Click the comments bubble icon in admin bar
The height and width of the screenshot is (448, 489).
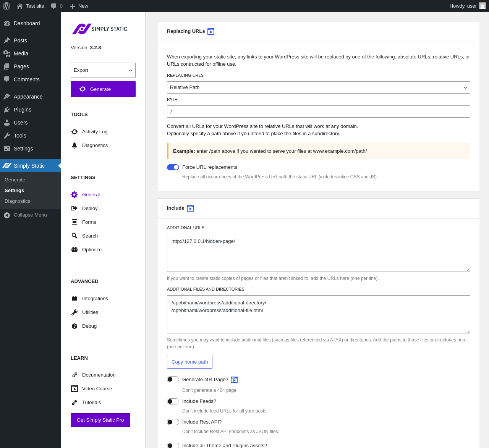pyautogui.click(x=54, y=6)
